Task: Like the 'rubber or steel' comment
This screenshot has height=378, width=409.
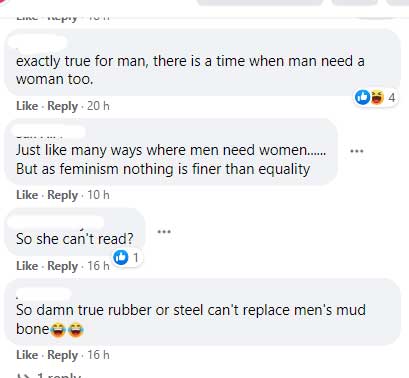Action: [x=27, y=355]
